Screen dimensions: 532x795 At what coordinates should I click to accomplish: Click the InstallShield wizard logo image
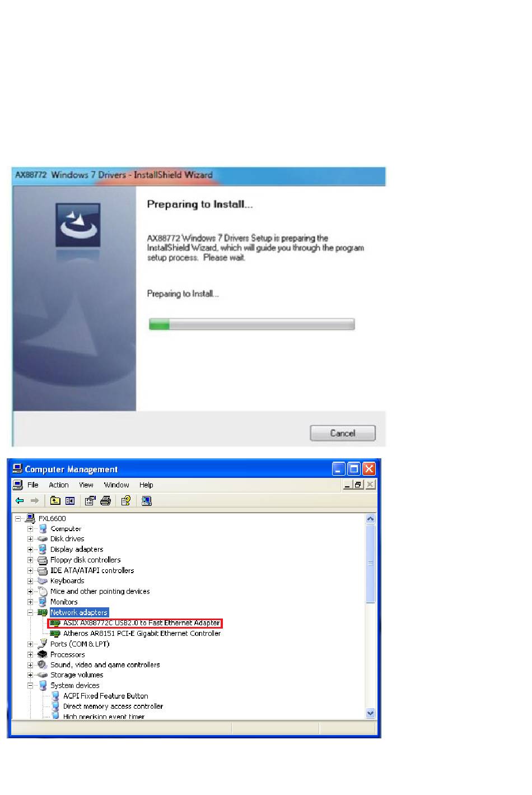(78, 226)
